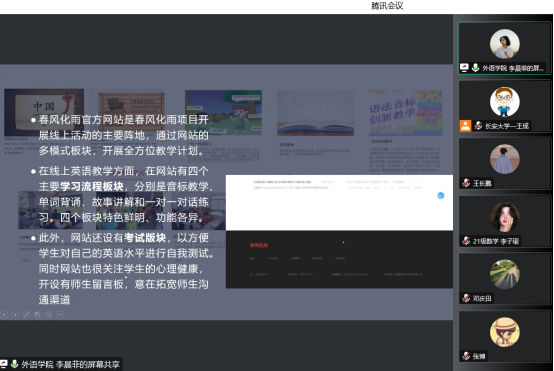Activate the magnifier zoom tool on the slide
554x371 pixels.
coord(49,314)
